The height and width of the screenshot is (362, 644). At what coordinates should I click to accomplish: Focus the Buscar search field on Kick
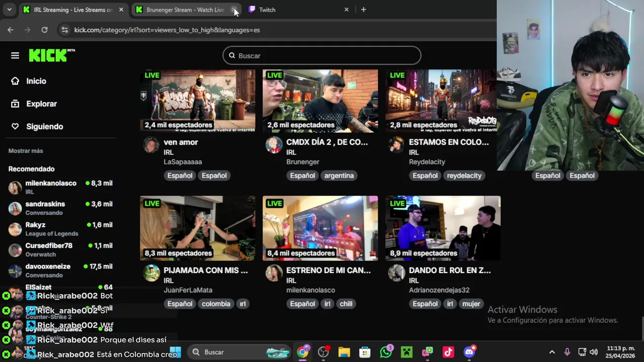(x=322, y=55)
